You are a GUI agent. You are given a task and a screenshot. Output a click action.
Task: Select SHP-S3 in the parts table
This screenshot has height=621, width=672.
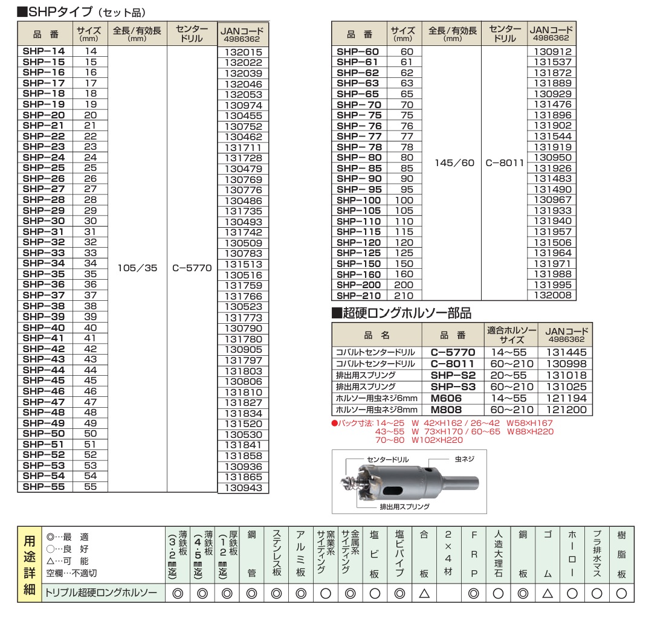tap(453, 387)
